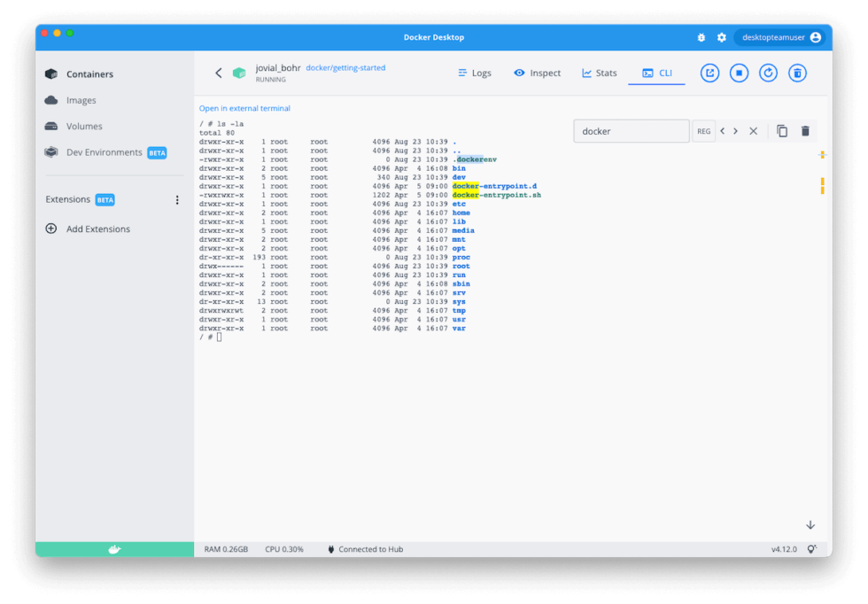Clear the docker search with the X

[753, 130]
